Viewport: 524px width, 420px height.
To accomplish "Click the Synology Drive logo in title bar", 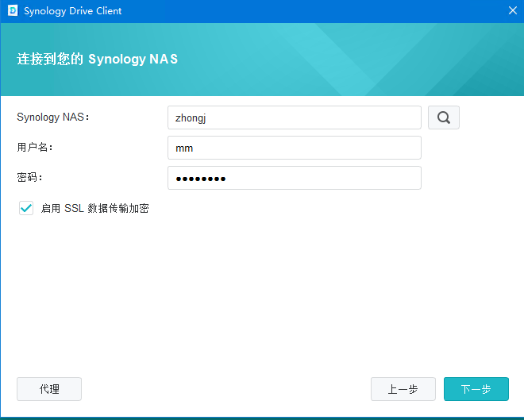I will tap(13, 10).
